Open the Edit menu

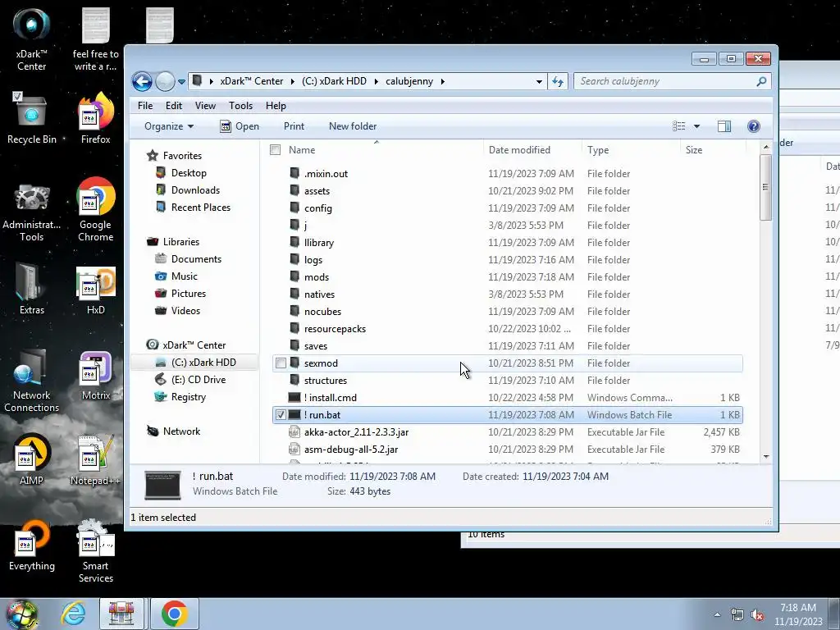point(174,106)
